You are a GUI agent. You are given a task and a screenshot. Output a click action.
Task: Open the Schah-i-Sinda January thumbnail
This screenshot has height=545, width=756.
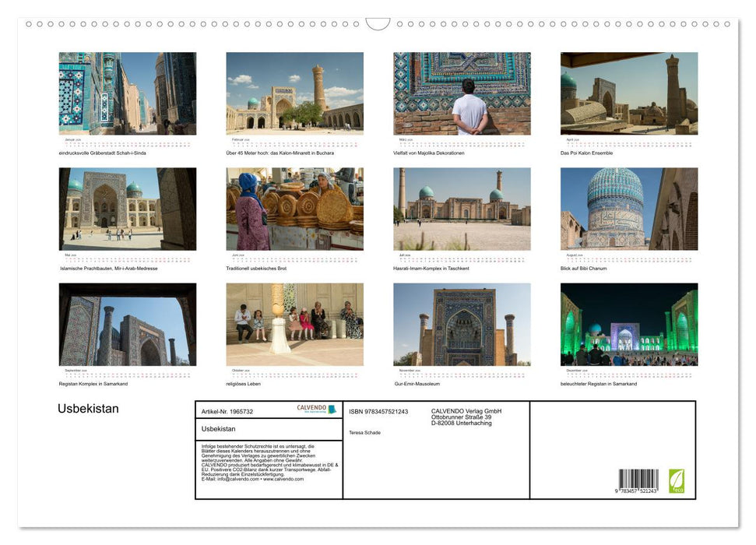tap(127, 93)
